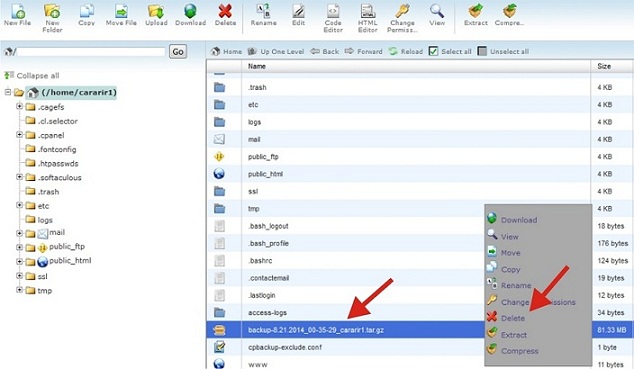Expand the .softaculous tree folder
Screen dimensions: 634x369
pos(19,177)
